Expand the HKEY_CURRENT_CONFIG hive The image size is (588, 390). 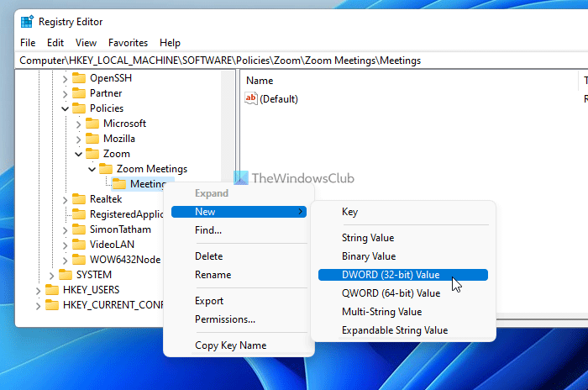38,306
